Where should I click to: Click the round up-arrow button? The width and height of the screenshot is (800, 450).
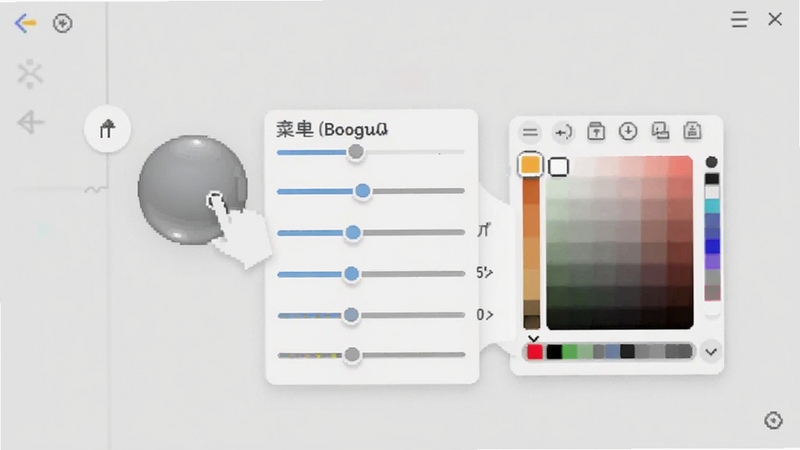[x=107, y=129]
